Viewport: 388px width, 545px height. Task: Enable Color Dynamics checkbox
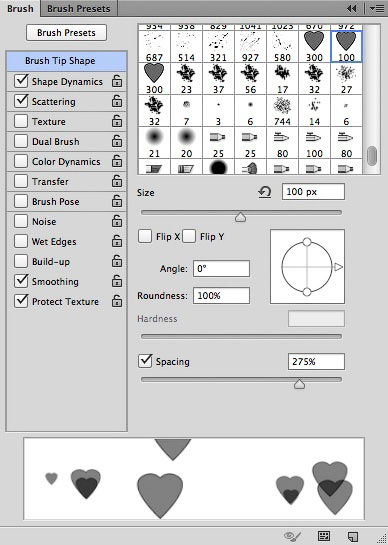pos(21,161)
